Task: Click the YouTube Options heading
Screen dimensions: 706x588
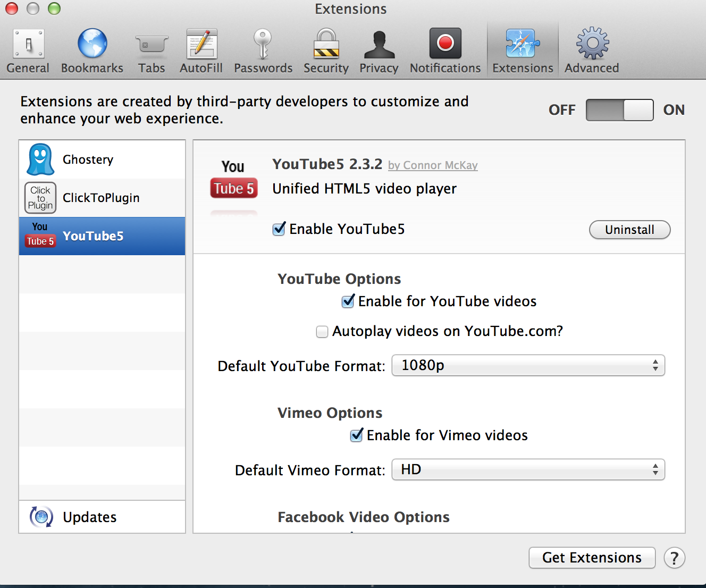Action: [x=339, y=279]
